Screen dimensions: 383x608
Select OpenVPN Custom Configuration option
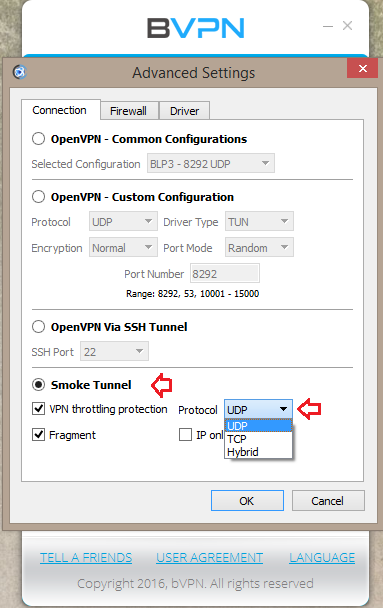click(x=38, y=197)
